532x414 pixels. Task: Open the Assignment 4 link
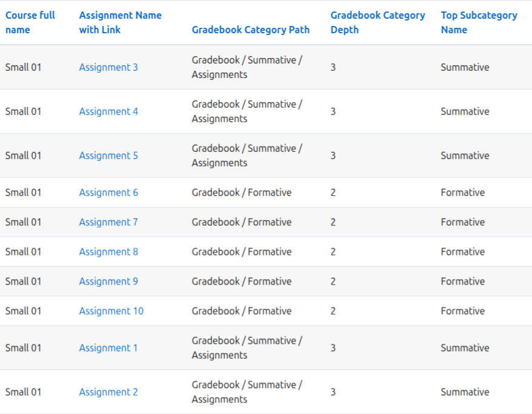(x=108, y=111)
